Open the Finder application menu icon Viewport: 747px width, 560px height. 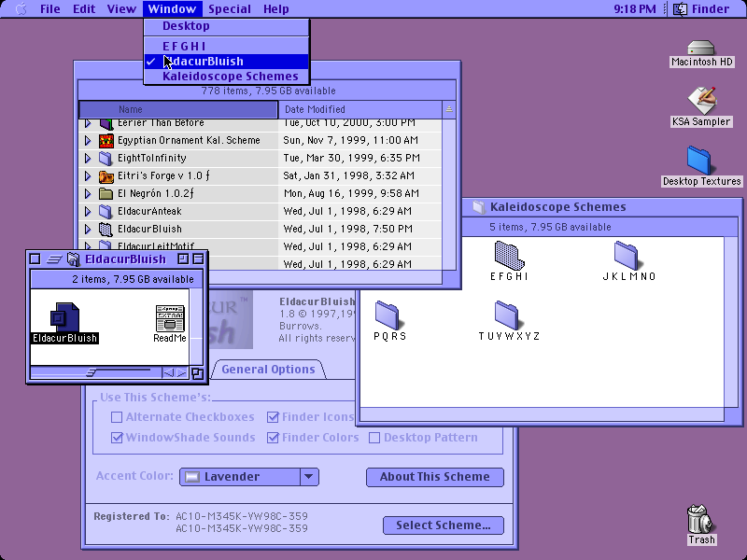680,9
